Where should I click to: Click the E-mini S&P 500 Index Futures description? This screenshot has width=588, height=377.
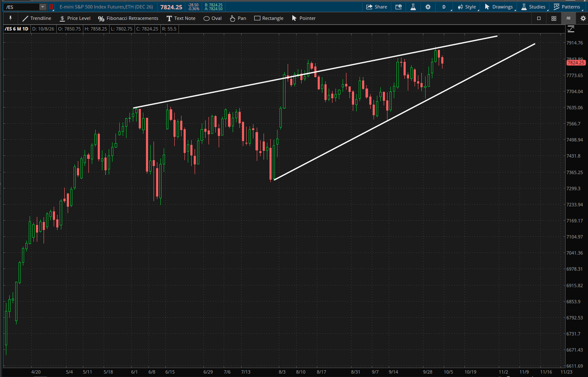coord(106,7)
